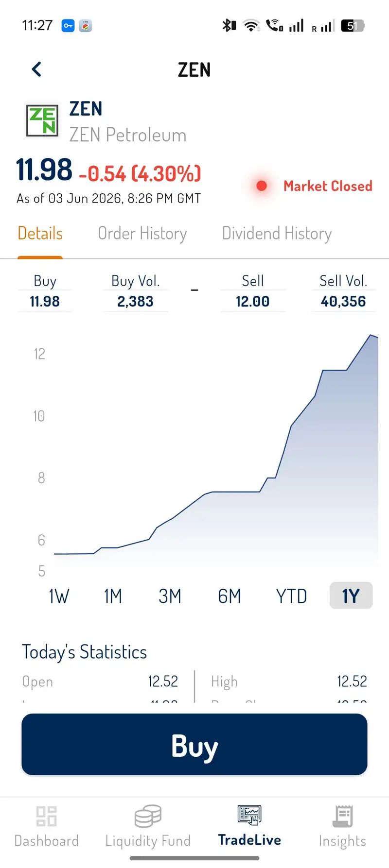389x868 pixels.
Task: Open the Dividend History tab
Action: tap(277, 234)
